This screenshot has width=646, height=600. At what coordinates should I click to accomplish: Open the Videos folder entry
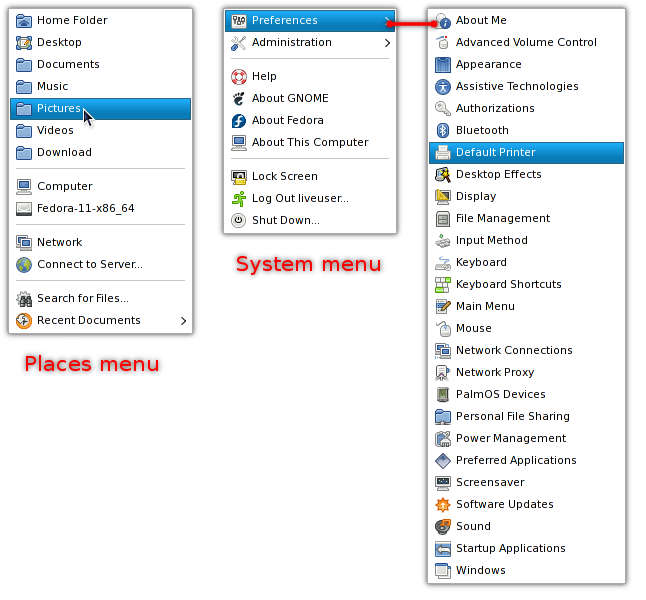pos(101,131)
